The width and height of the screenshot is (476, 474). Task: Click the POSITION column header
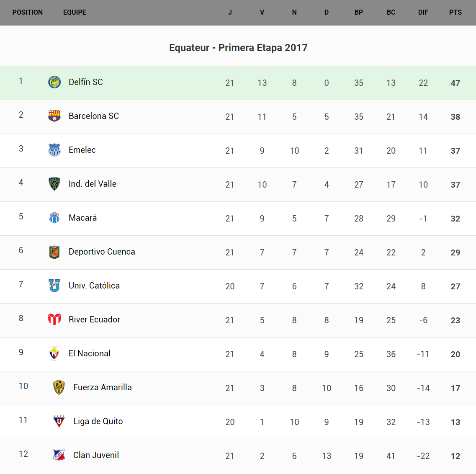(x=28, y=13)
